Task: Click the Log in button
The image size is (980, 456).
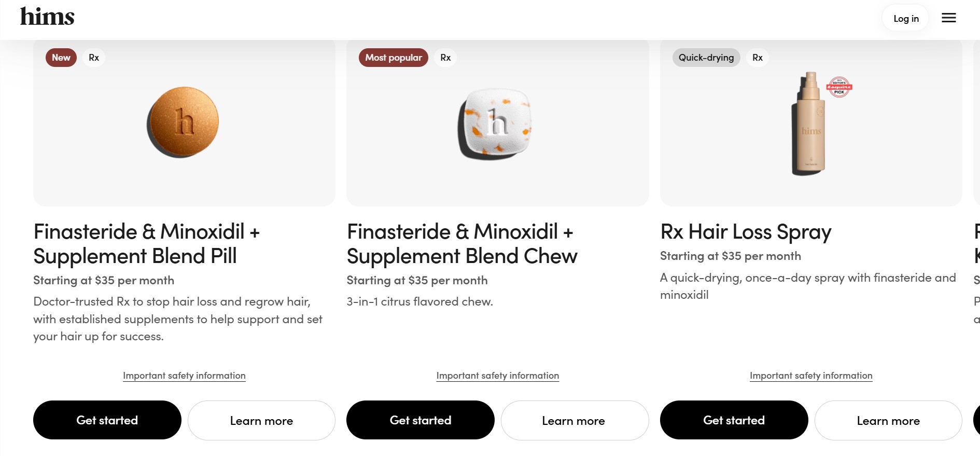Action: click(905, 18)
